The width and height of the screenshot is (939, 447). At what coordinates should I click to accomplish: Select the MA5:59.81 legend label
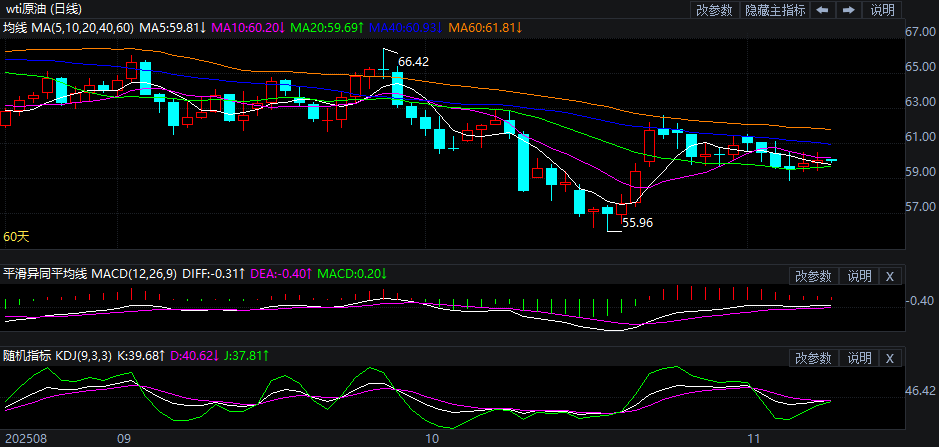click(x=172, y=27)
